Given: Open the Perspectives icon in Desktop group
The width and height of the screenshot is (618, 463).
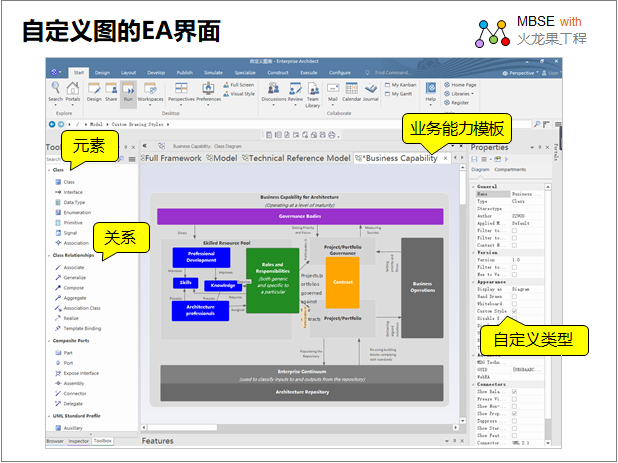Looking at the screenshot, I should point(181,87).
